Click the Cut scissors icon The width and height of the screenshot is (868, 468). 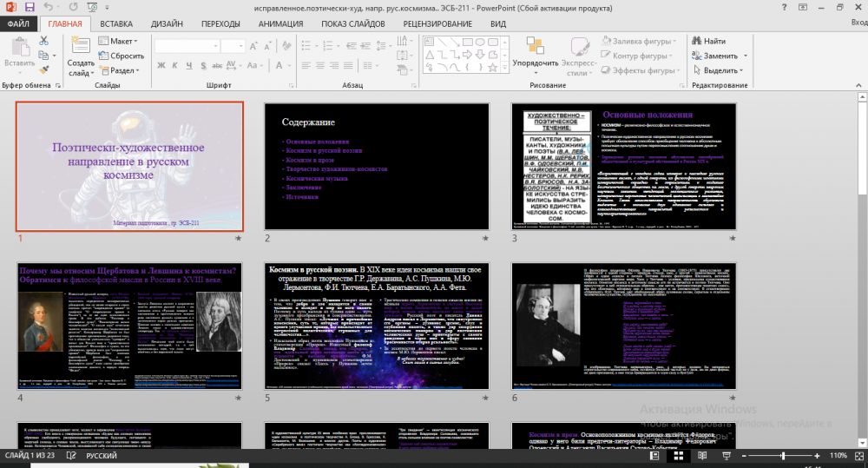43,41
